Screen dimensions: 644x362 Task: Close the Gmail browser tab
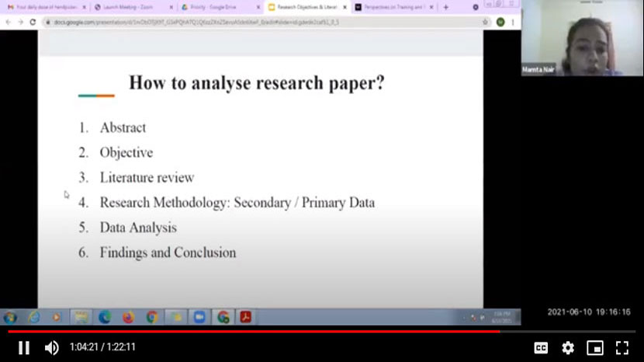point(85,8)
